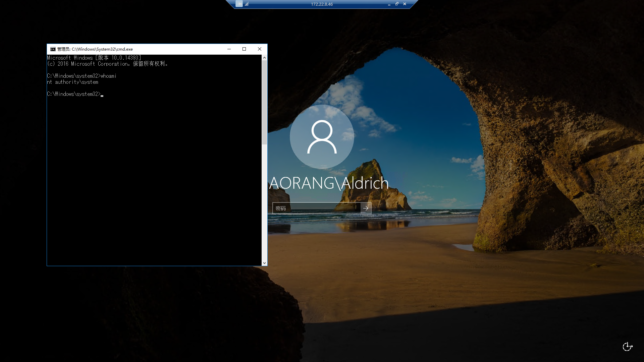
Task: Click the cmd vertical scrollbar thumb
Action: click(x=264, y=103)
